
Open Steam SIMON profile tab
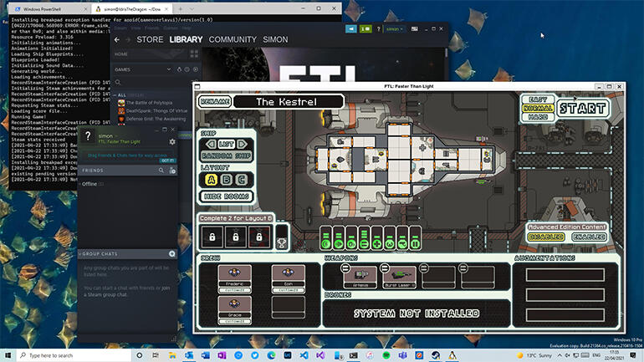(275, 39)
